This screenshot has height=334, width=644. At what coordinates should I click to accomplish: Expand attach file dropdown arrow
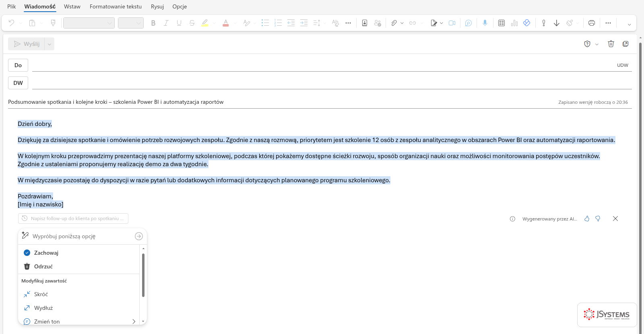[x=402, y=23]
